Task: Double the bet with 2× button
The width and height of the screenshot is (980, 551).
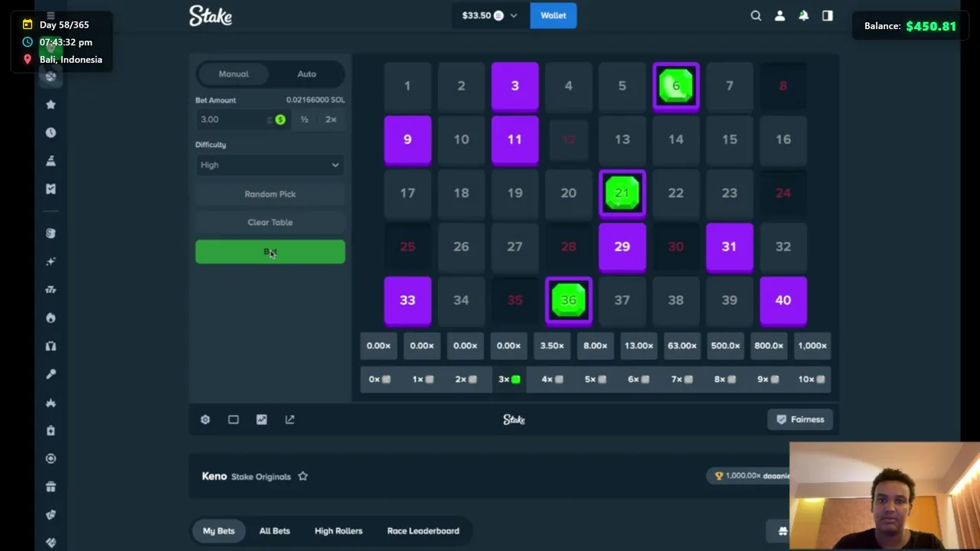Action: (x=331, y=119)
